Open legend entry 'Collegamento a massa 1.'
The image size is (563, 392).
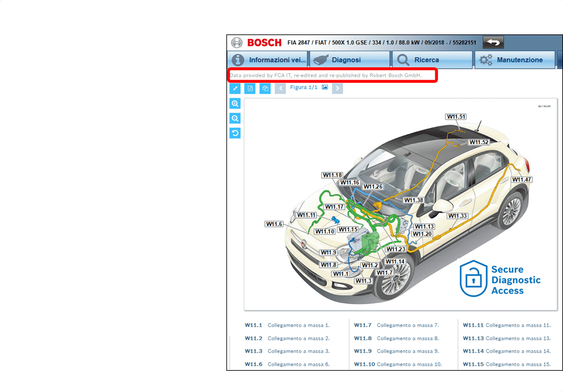[x=299, y=325]
